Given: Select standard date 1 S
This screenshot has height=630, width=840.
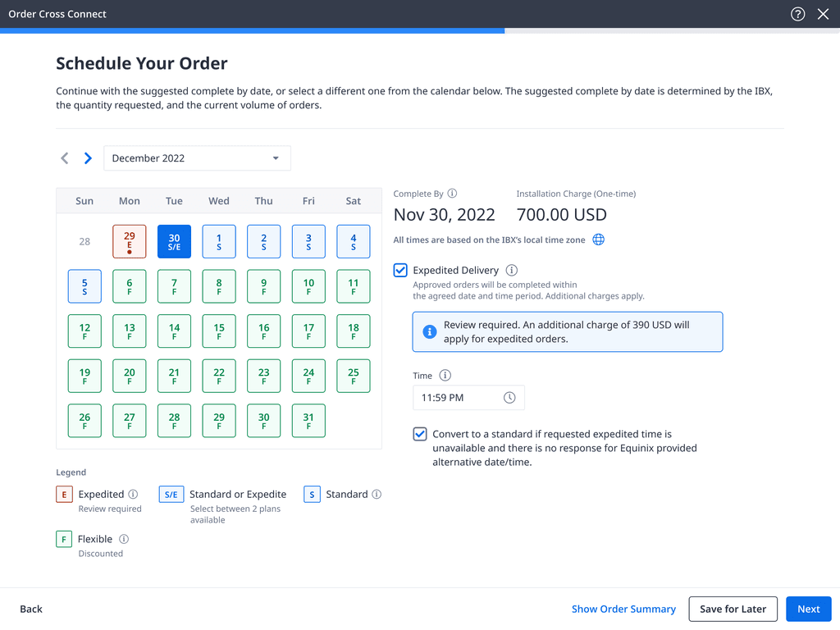Looking at the screenshot, I should coord(218,242).
